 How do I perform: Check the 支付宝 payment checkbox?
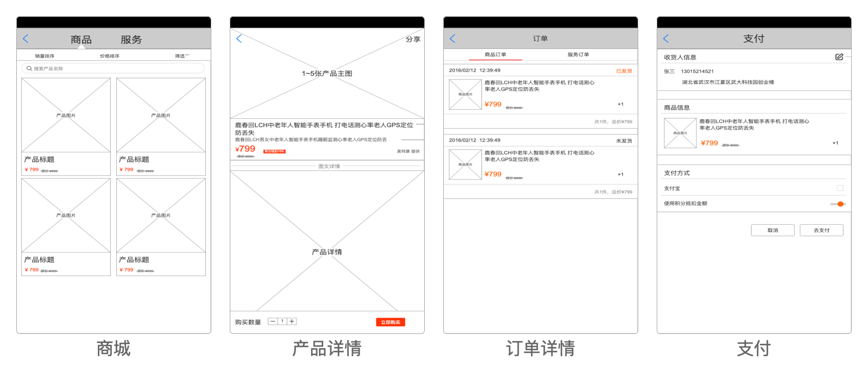tap(840, 188)
